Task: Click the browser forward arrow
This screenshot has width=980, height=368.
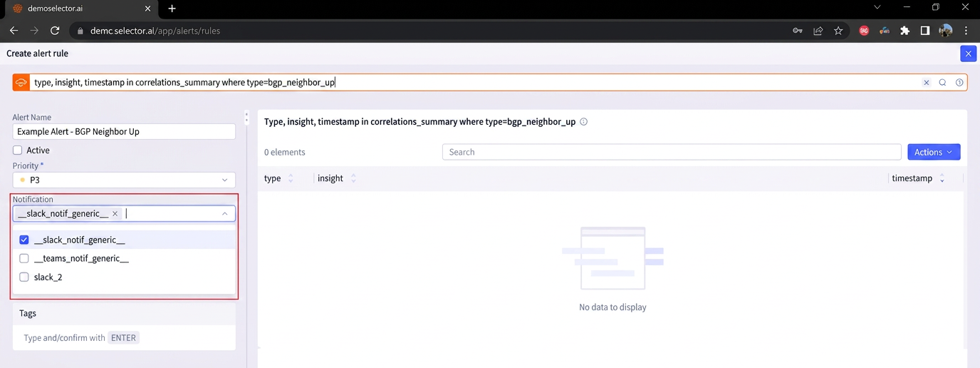Action: (34, 31)
